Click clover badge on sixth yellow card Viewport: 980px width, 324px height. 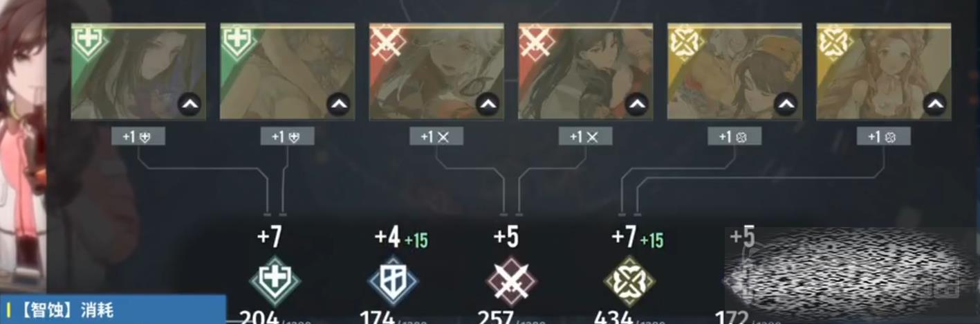pos(834,42)
